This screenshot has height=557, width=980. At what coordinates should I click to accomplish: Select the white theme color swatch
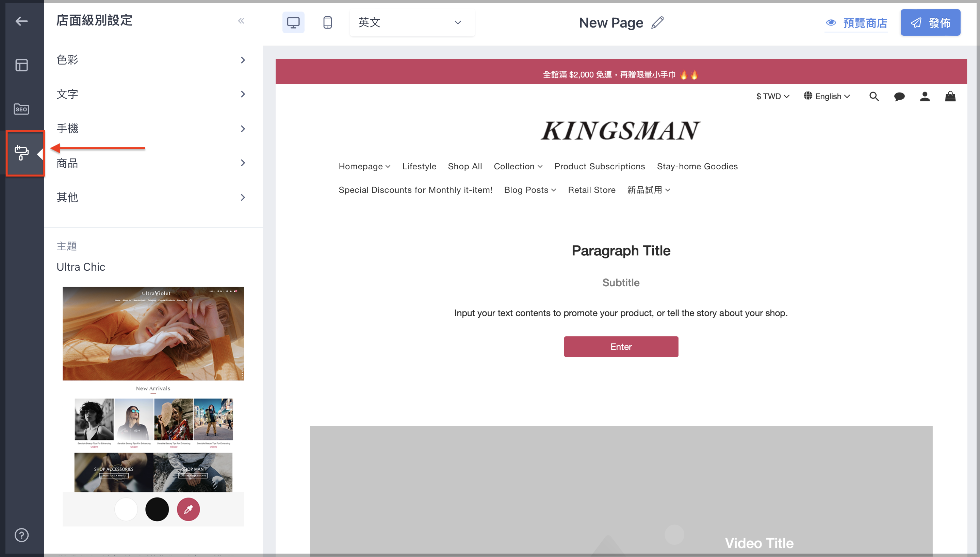tap(126, 509)
